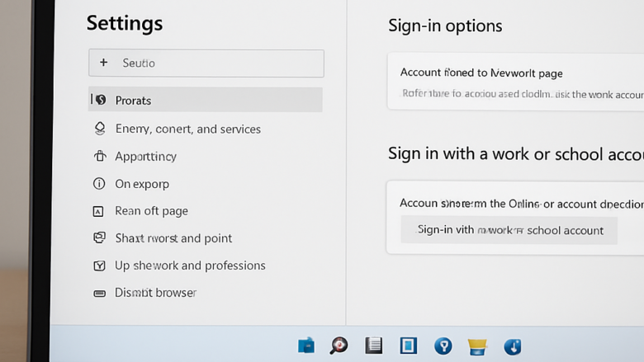
Task: Select Prorats in the settings sidebar
Action: coord(206,100)
